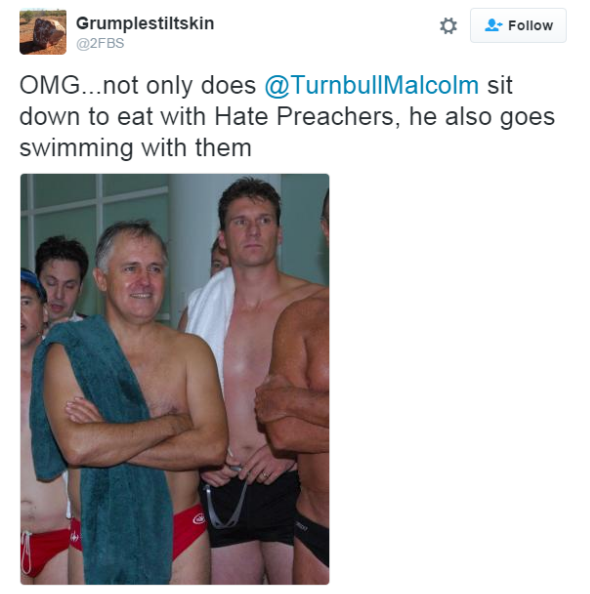Open the @TurnbullMalcolm mention link
This screenshot has width=590, height=594.
pyautogui.click(x=371, y=85)
